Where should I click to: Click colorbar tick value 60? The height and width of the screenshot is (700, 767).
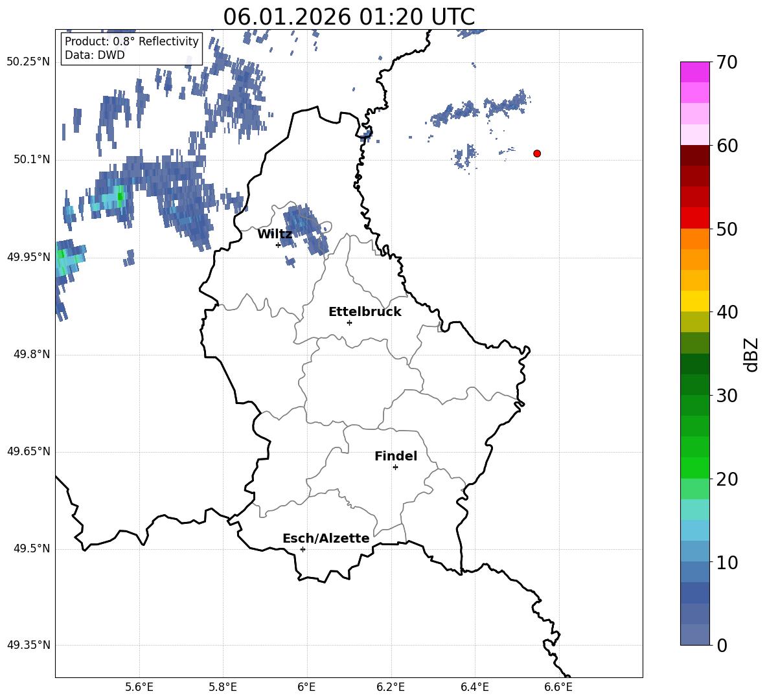coord(727,146)
